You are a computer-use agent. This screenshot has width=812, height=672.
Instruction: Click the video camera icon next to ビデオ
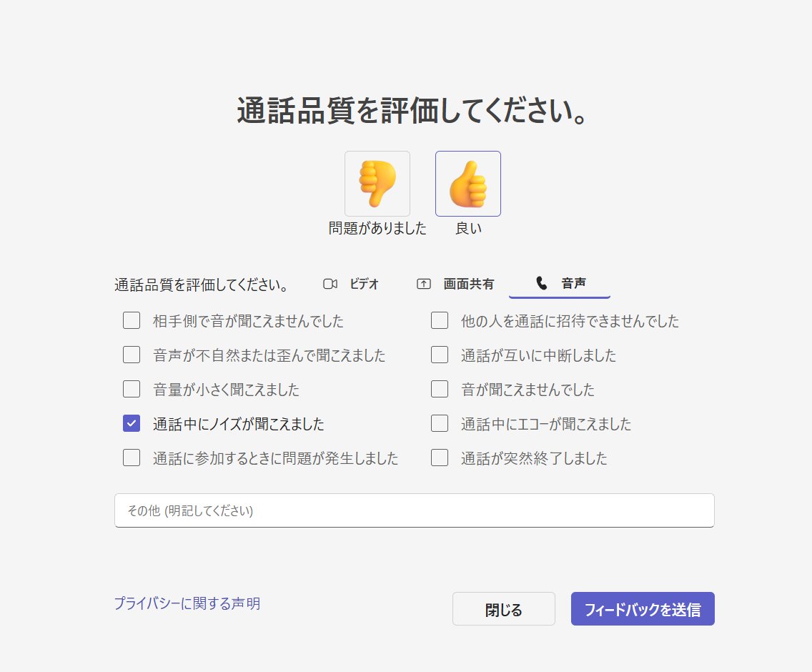(x=330, y=284)
